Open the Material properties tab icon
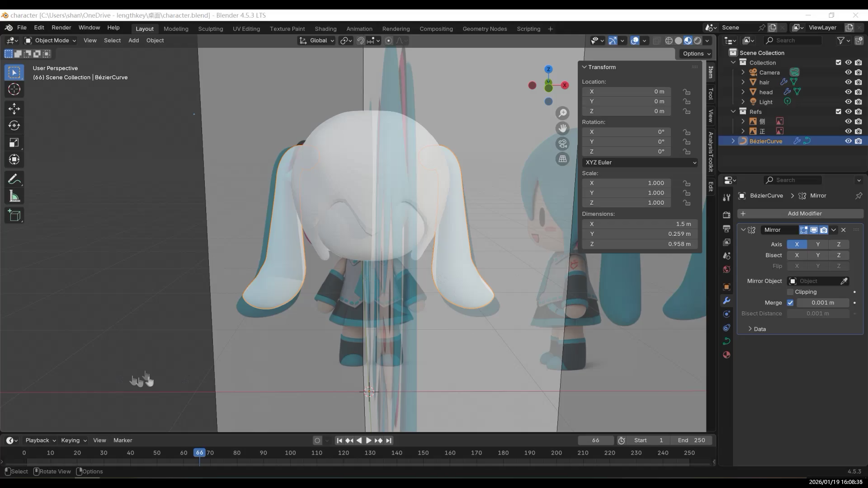 [x=726, y=355]
